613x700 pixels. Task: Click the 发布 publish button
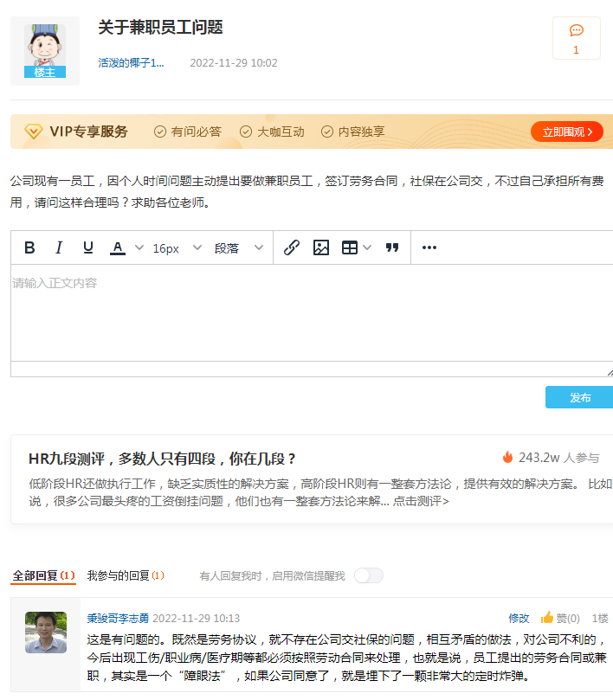coord(579,397)
